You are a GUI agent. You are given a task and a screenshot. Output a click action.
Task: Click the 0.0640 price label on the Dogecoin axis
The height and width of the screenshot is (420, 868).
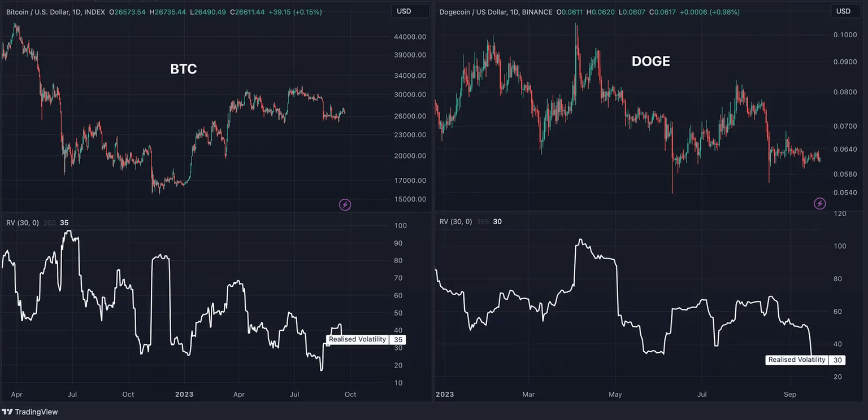point(845,150)
